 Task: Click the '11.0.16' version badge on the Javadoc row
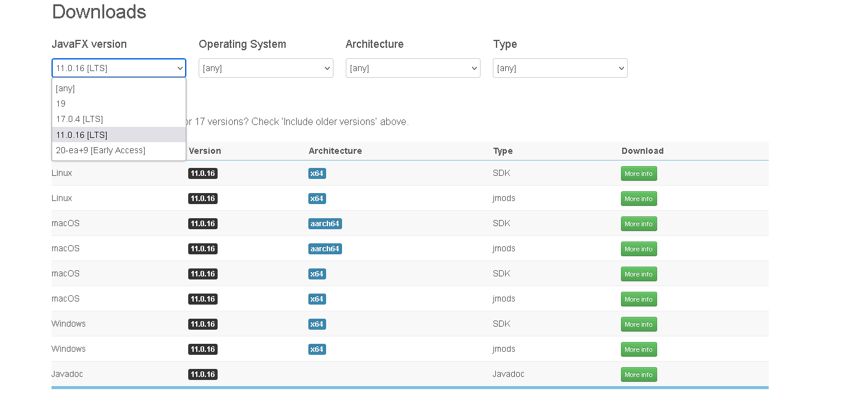(202, 374)
